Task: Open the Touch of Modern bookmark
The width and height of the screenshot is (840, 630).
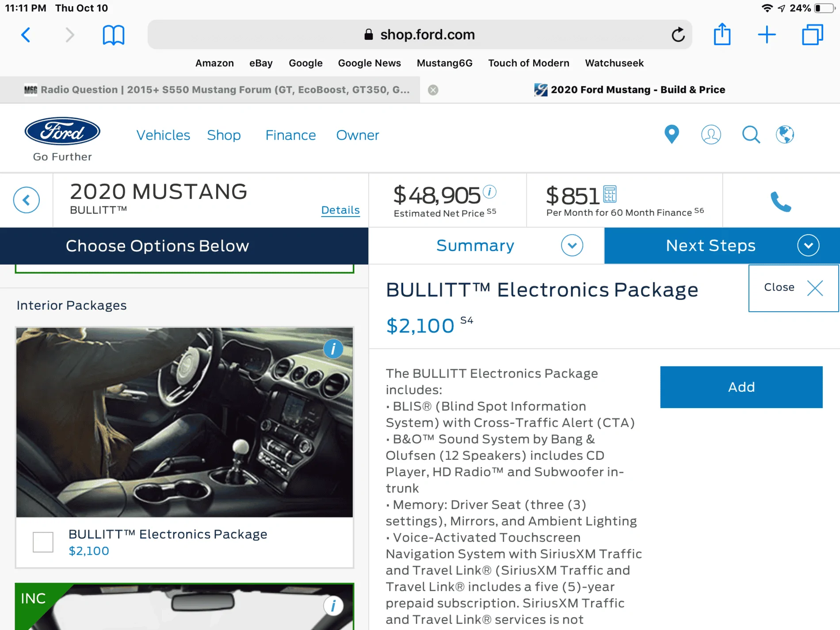Action: [x=528, y=63]
